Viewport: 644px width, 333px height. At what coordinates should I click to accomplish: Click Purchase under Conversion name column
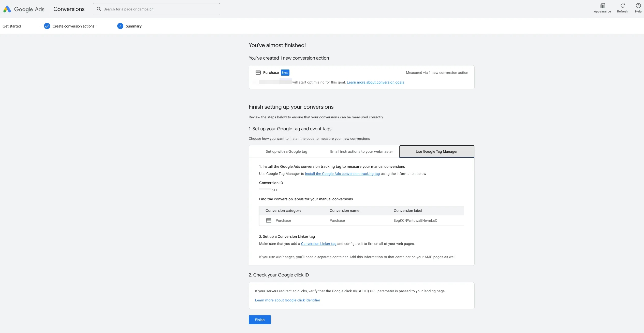click(x=337, y=220)
